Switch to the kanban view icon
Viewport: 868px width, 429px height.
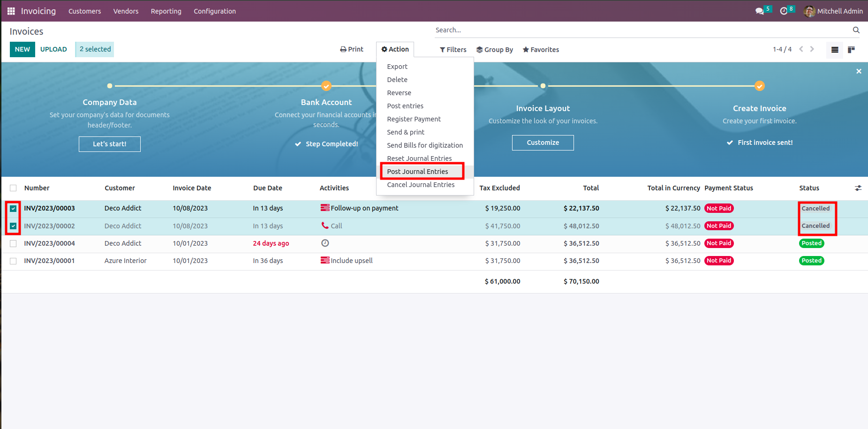pyautogui.click(x=851, y=50)
